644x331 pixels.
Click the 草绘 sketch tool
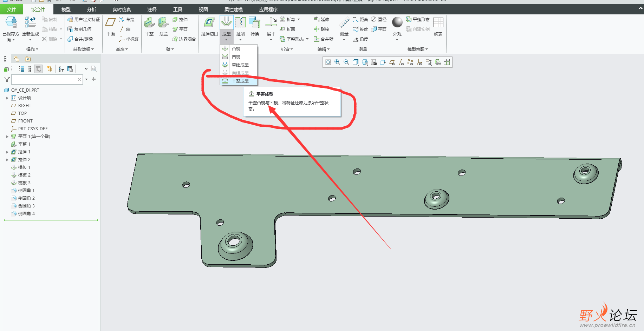click(x=127, y=20)
